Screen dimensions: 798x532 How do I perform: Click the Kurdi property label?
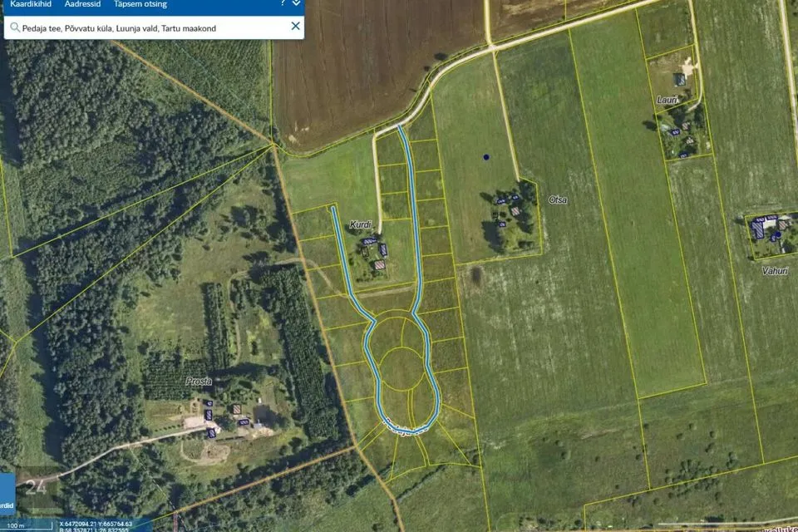click(x=360, y=224)
